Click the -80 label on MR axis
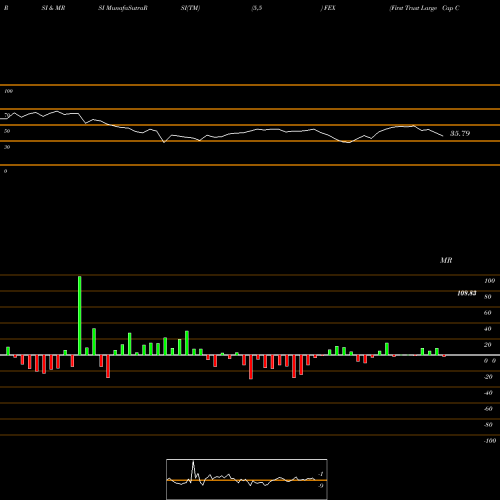The image size is (500, 500). (488, 425)
